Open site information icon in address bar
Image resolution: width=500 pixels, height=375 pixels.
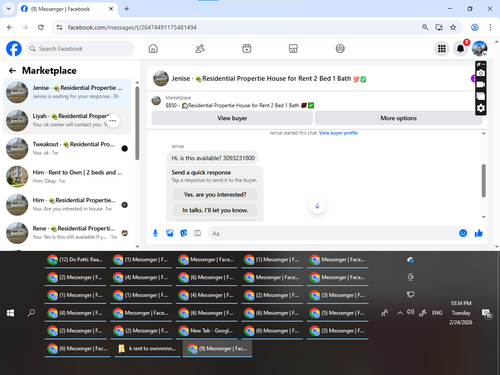[x=59, y=27]
